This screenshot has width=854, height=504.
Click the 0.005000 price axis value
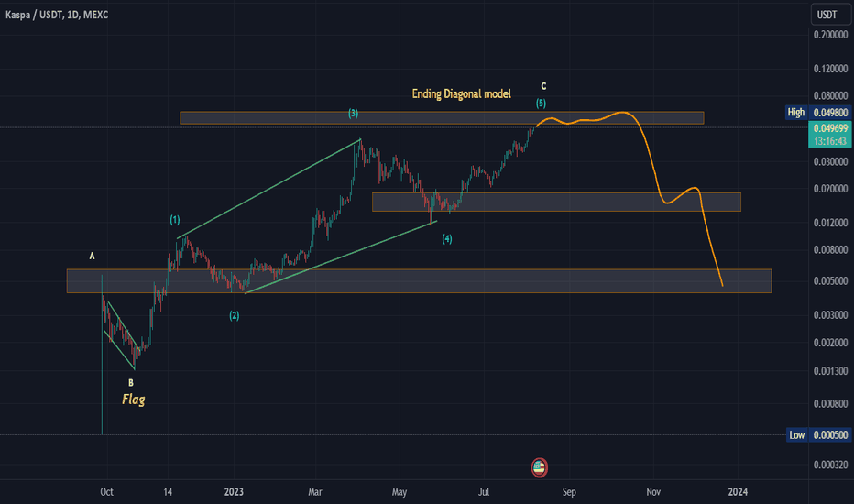click(830, 281)
